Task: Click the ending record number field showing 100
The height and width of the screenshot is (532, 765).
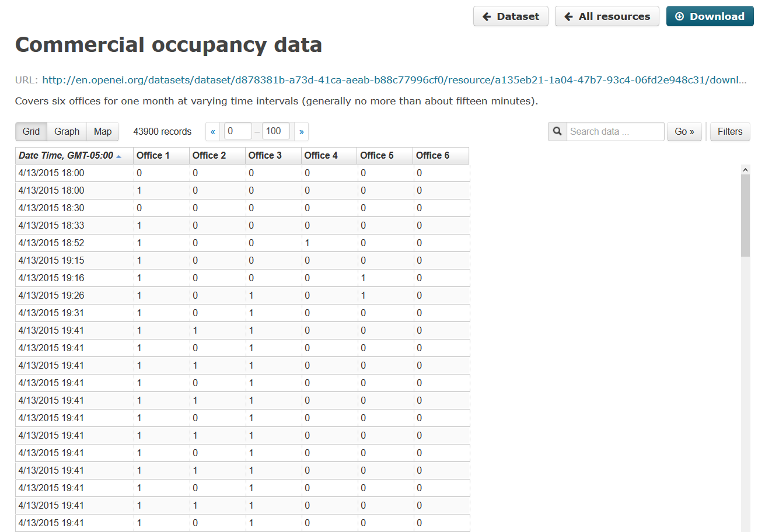Action: pos(276,132)
